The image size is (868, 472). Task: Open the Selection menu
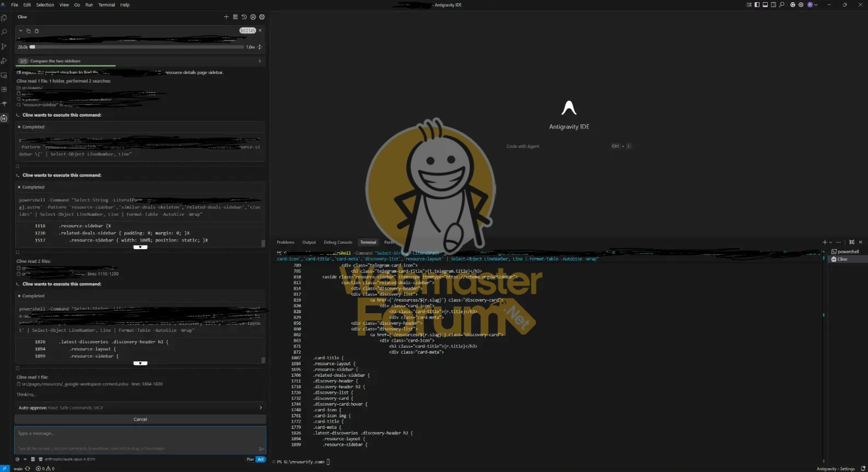45,5
